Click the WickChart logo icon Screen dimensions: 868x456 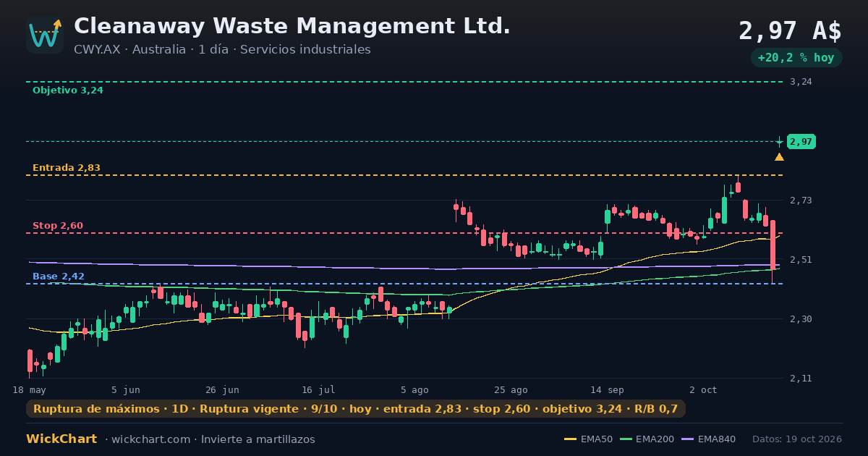pos(45,35)
